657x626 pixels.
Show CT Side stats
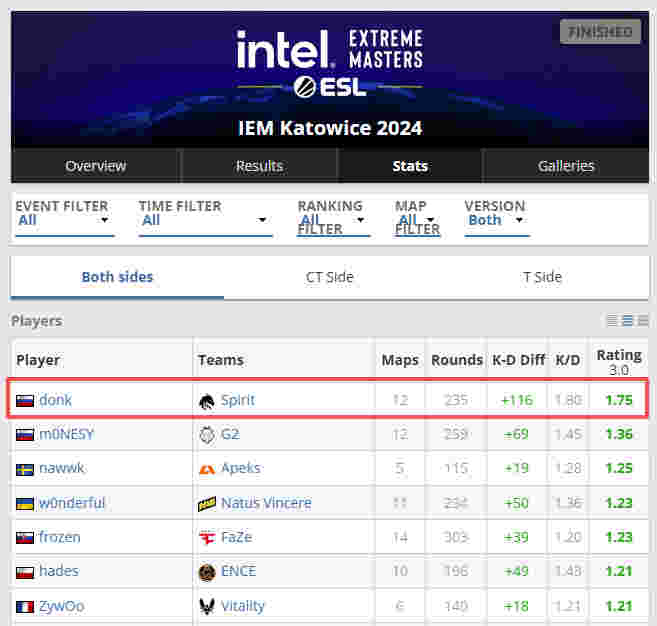[329, 277]
